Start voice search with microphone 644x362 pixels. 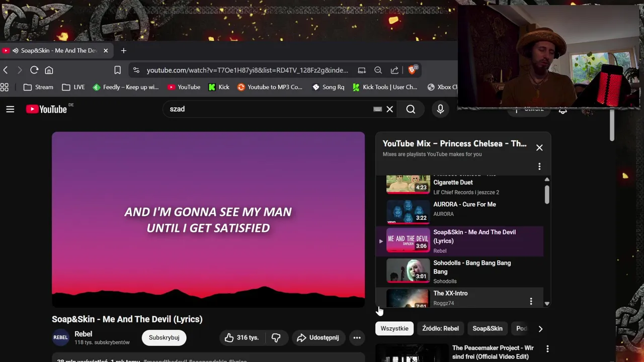[x=440, y=109]
